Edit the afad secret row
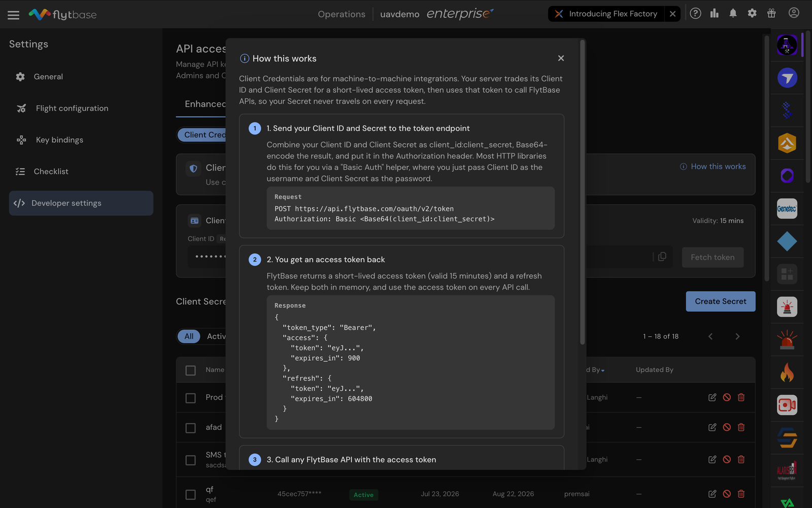812x508 pixels. point(713,427)
